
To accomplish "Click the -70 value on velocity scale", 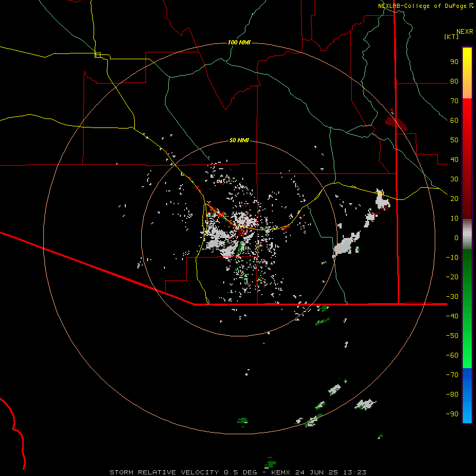I will click(x=452, y=374).
